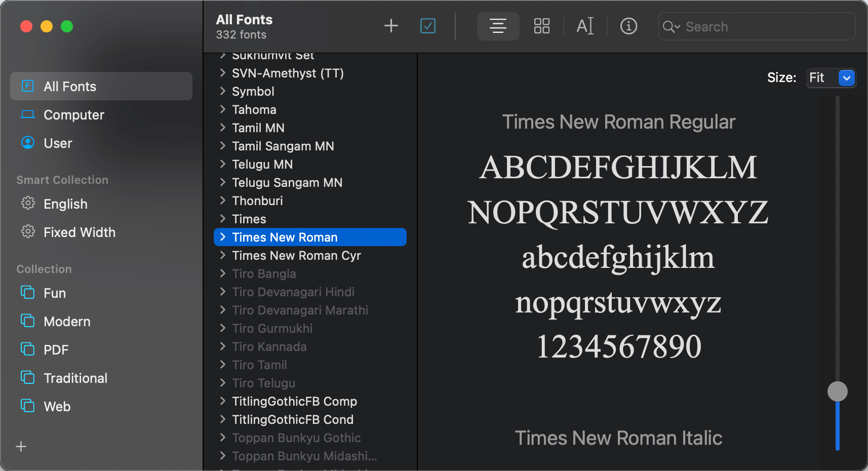Viewport: 868px width, 471px height.
Task: Select Tiro Gurmukhi in the list
Action: [x=310, y=328]
